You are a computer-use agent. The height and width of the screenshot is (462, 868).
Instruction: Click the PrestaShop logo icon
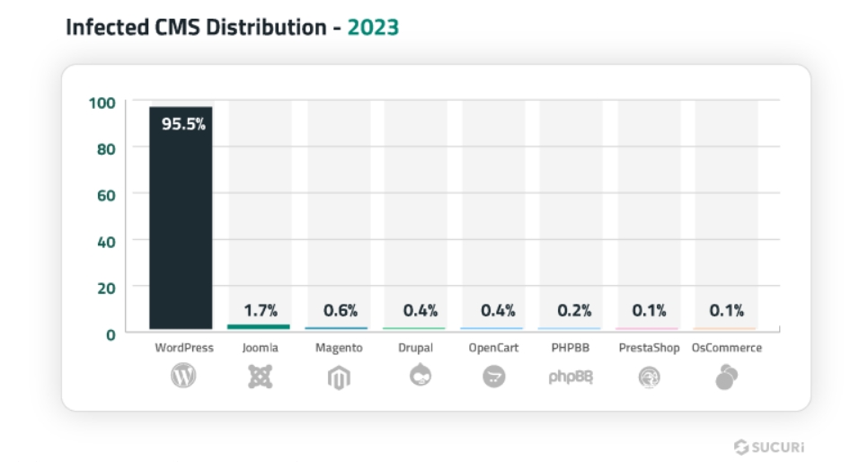(x=649, y=378)
